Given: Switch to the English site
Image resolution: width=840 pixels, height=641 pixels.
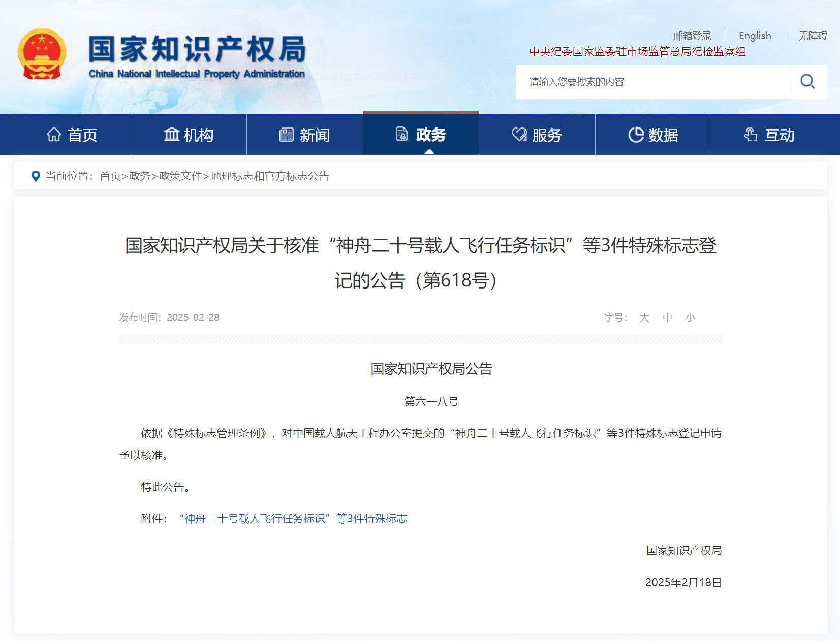Looking at the screenshot, I should pyautogui.click(x=755, y=36).
